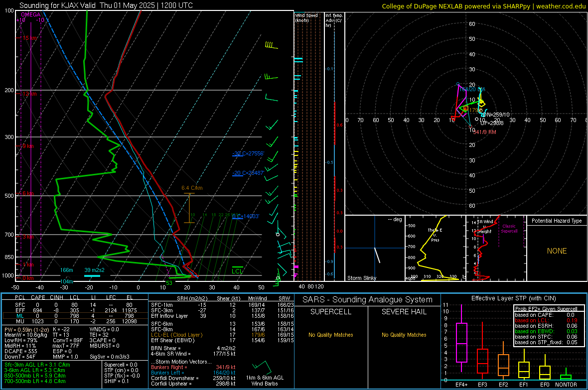Click the red 'based on LCL: 0.19' row
The width and height of the screenshot is (588, 390).
(x=546, y=320)
